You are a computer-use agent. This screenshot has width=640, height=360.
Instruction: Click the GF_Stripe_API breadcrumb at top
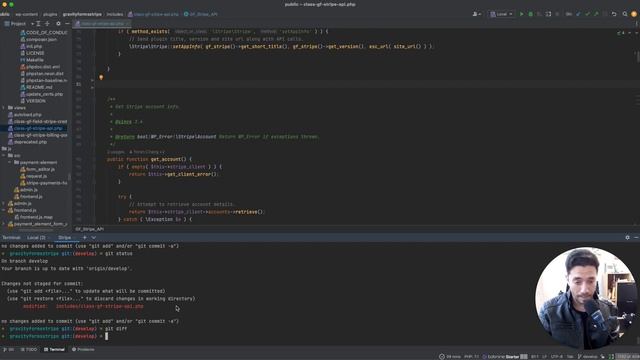click(201, 14)
